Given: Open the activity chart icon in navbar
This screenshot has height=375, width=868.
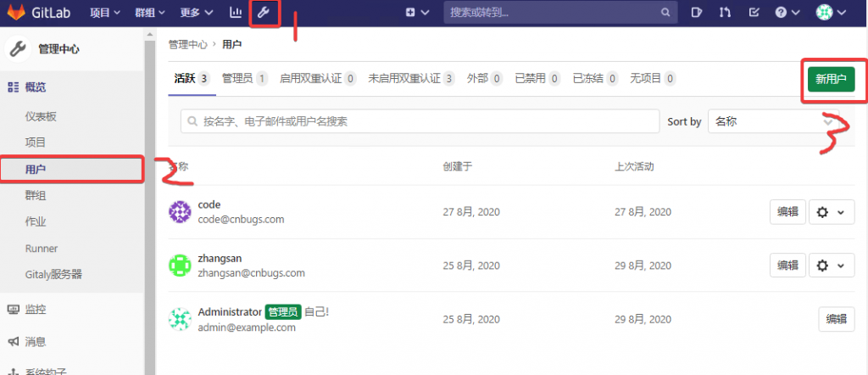Looking at the screenshot, I should pyautogui.click(x=236, y=13).
